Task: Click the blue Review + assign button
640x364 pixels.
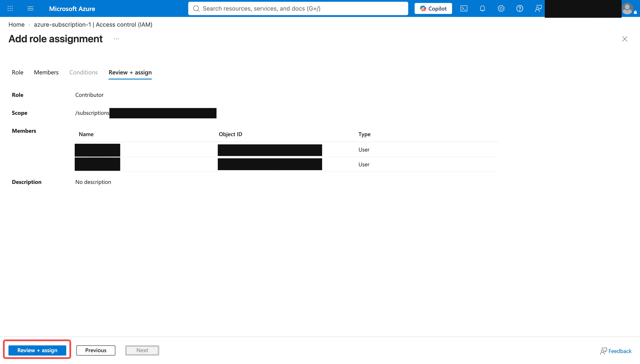Action: [x=37, y=350]
